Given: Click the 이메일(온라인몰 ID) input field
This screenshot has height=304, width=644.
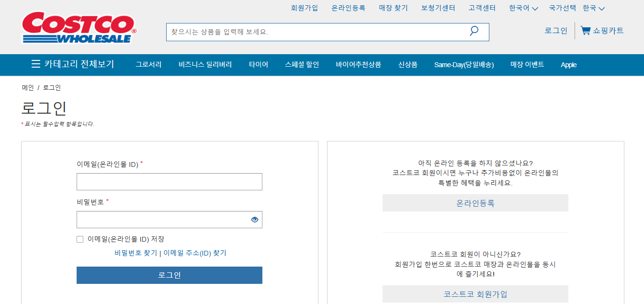Looking at the screenshot, I should 169,182.
